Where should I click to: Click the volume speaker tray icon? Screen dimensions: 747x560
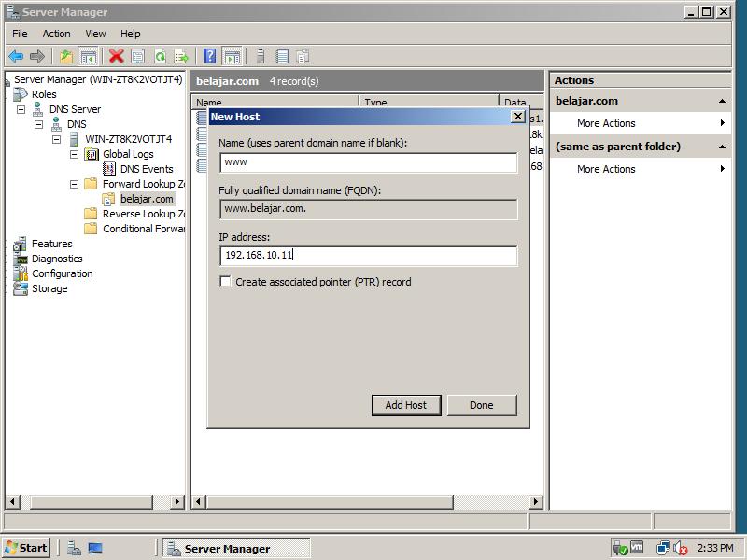681,549
